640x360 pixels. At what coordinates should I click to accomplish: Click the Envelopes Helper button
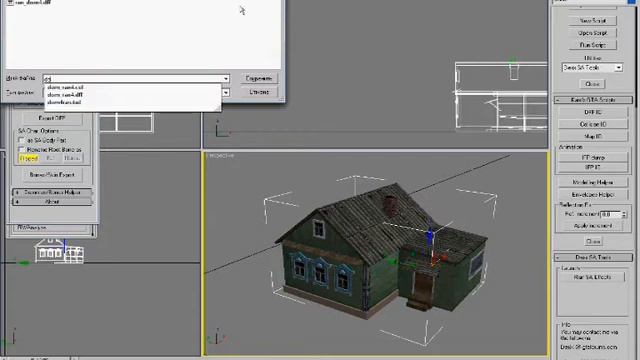coord(593,194)
